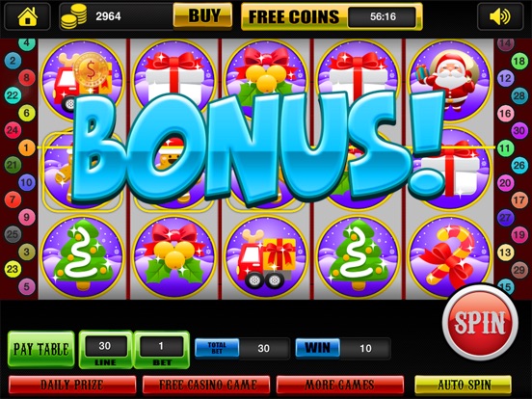Image resolution: width=532 pixels, height=399 pixels.
Task: Click the delivery truck symbol in bottom row
Action: [x=266, y=256]
